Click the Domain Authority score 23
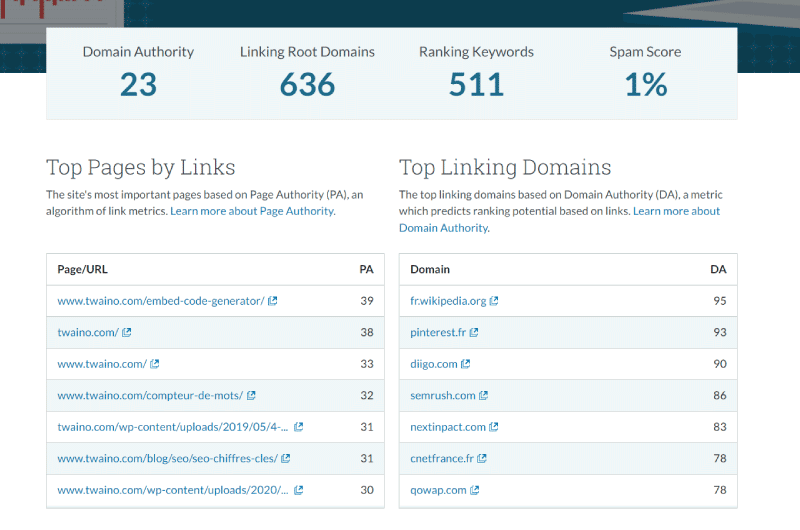Viewport: 800px width, 530px height. (x=138, y=85)
